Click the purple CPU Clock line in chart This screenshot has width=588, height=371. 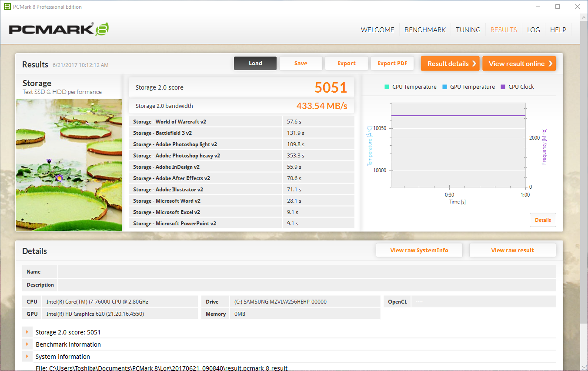[458, 116]
